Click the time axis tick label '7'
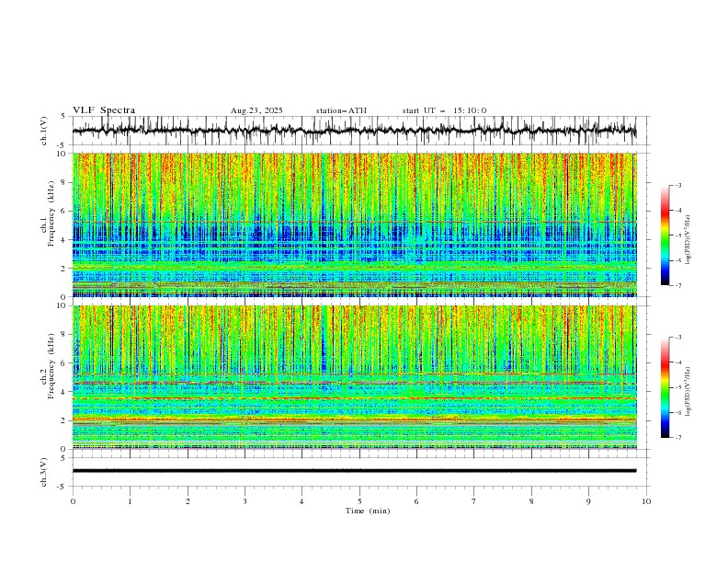This screenshot has width=728, height=563. (474, 501)
